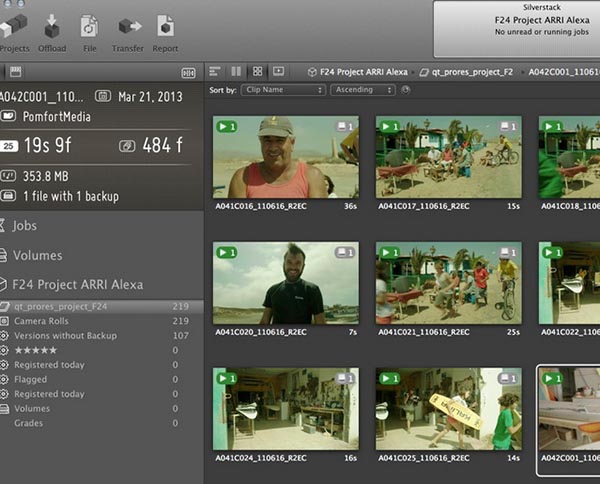Click the play badge on clip A041C016_110616_R2EC

coord(226,127)
